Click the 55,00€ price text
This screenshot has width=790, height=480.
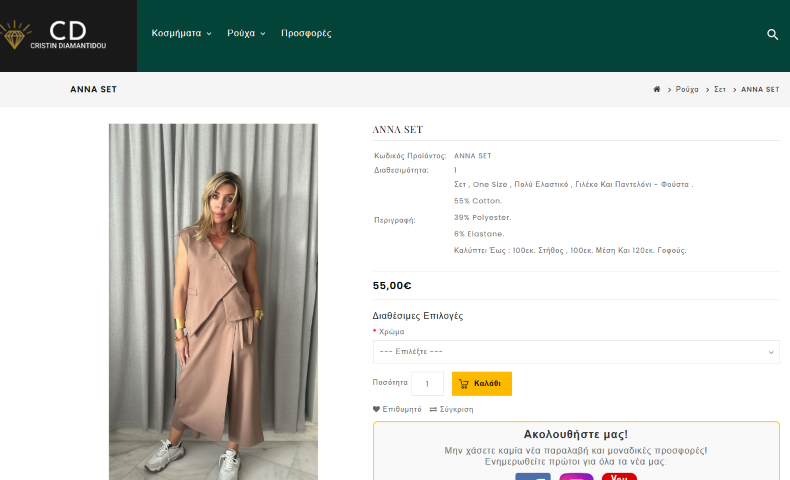392,285
